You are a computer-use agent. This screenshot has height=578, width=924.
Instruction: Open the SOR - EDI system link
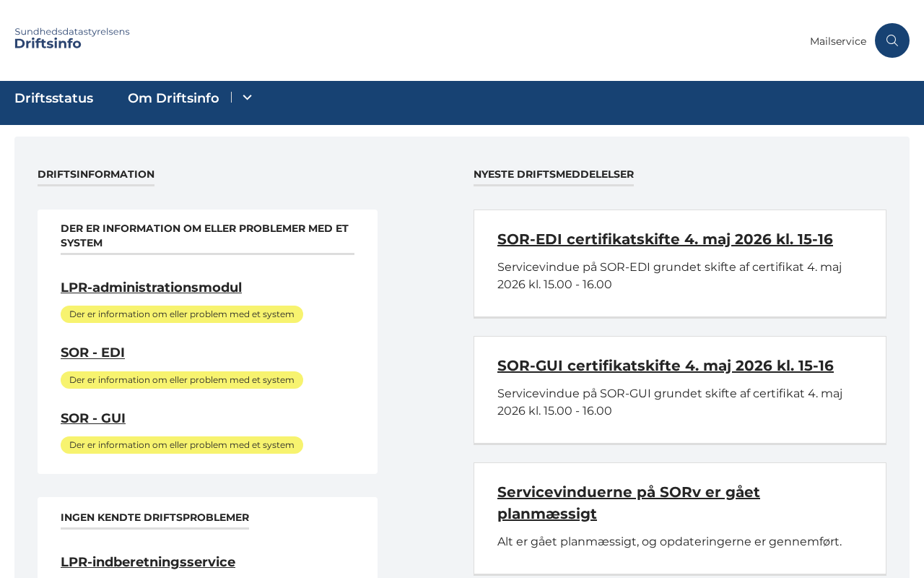(x=92, y=353)
